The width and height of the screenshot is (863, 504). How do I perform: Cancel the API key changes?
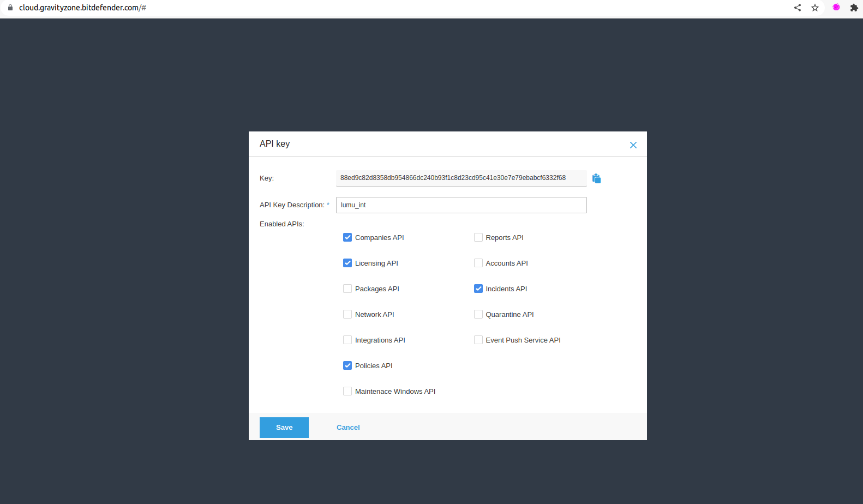coord(348,428)
